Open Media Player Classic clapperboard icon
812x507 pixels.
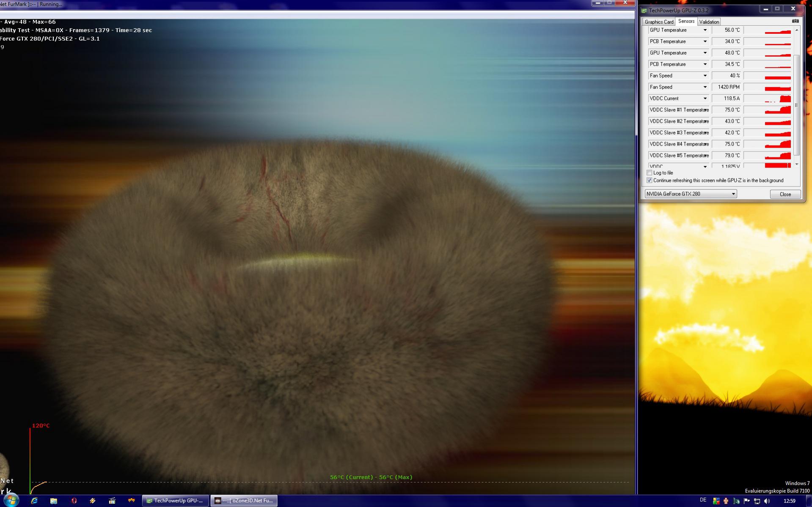(x=112, y=501)
